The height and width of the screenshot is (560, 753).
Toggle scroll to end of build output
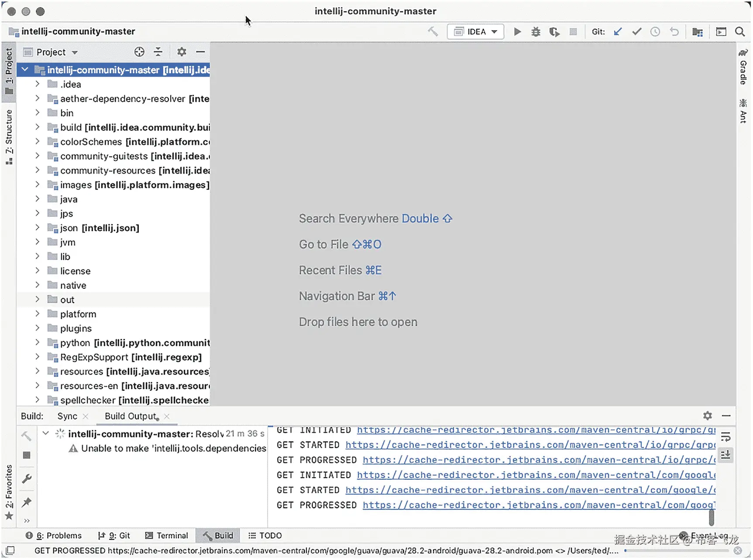[x=726, y=455]
